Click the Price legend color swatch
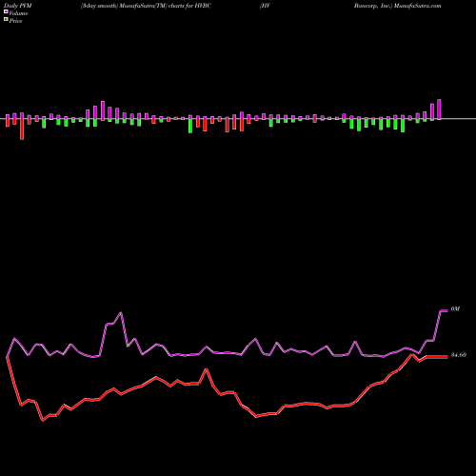Viewport: 476px width, 476px height. [x=6, y=20]
